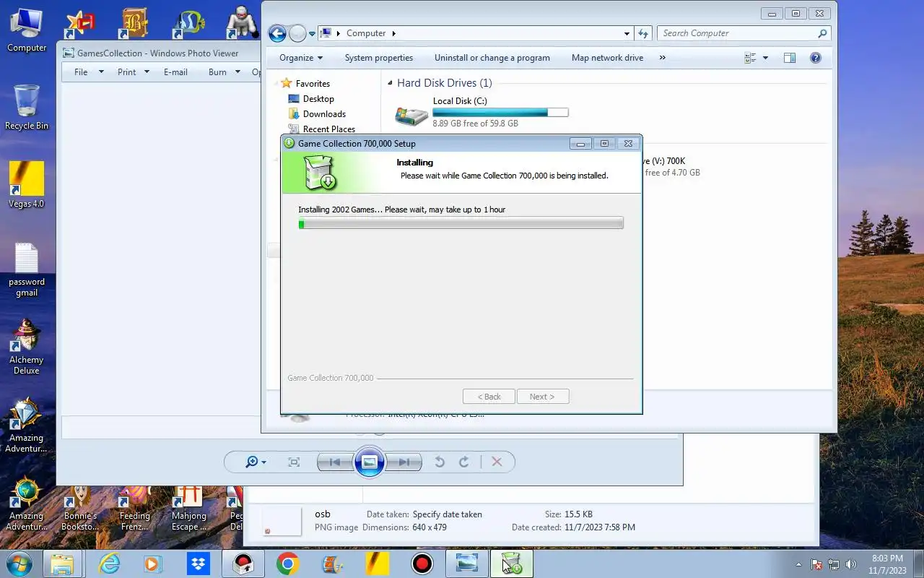The image size is (924, 578).
Task: Select Recent Places under Favorites
Action: coord(328,129)
